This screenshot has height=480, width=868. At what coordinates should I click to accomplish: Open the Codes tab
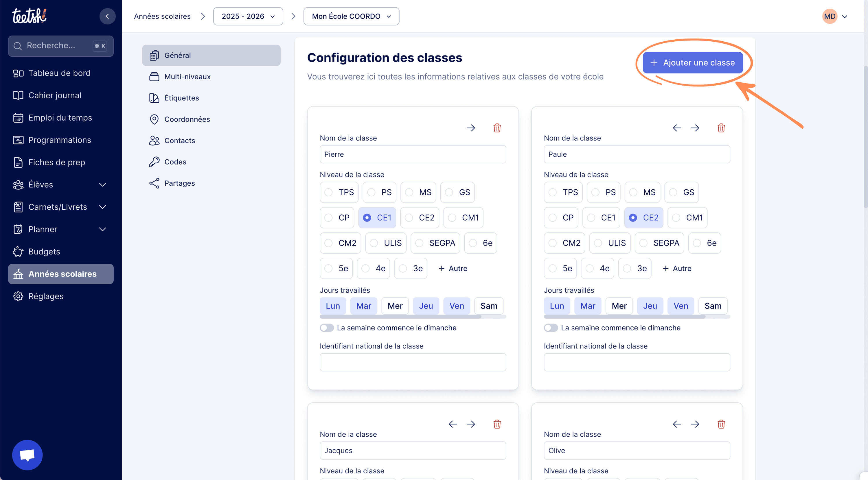tap(211, 162)
